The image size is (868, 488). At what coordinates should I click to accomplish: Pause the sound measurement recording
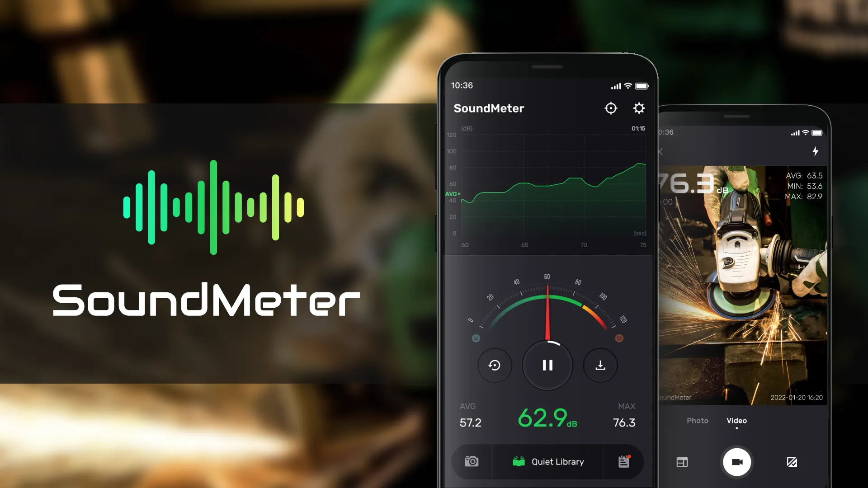point(546,365)
